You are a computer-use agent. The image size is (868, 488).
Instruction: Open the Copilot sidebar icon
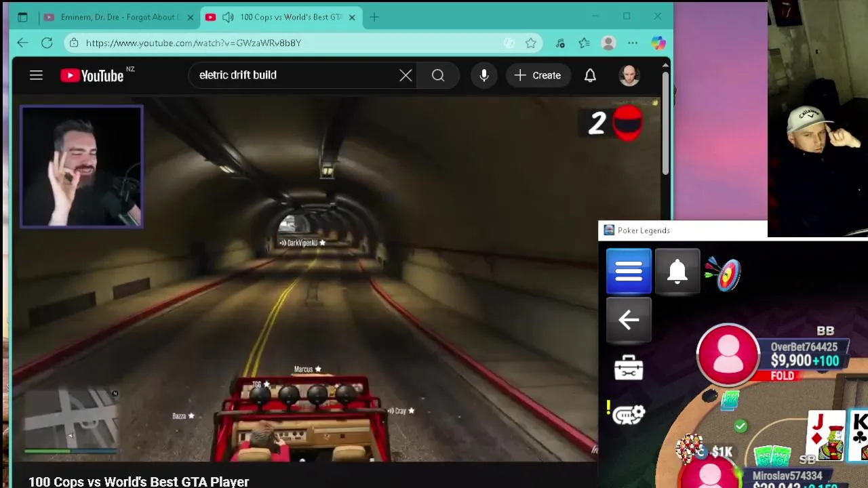[x=658, y=43]
